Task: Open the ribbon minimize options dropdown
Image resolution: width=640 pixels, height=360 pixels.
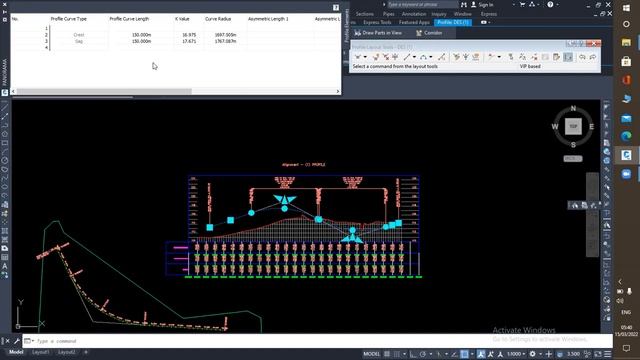Action: tap(489, 22)
